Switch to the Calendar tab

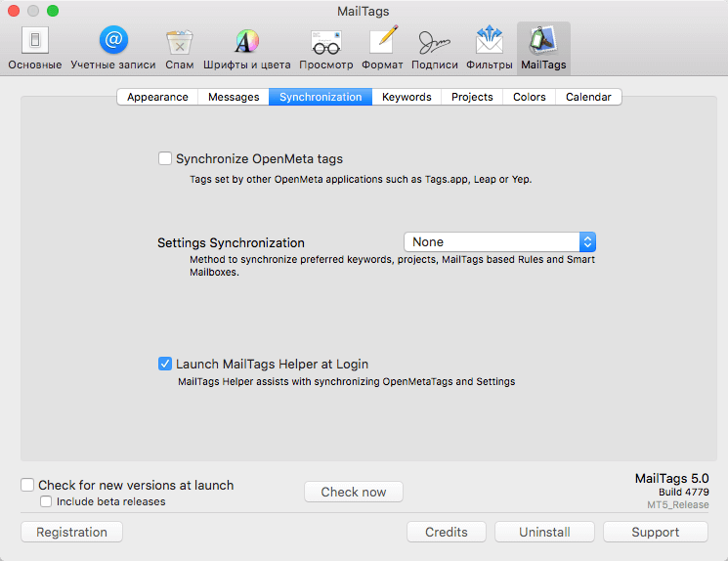pyautogui.click(x=588, y=97)
